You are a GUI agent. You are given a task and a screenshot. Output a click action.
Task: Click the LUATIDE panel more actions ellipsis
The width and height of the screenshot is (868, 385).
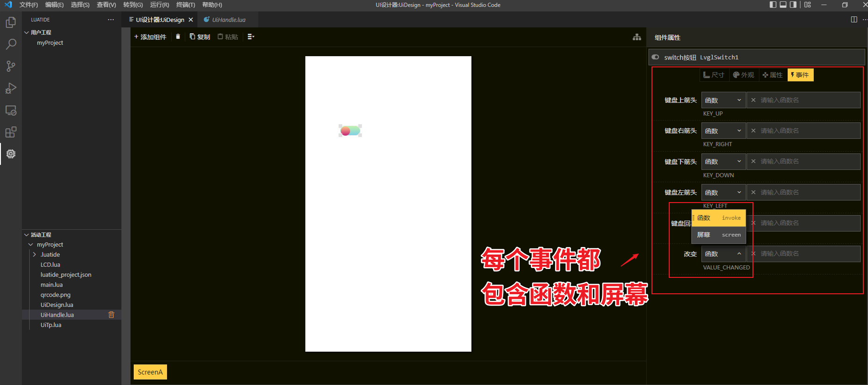click(111, 20)
